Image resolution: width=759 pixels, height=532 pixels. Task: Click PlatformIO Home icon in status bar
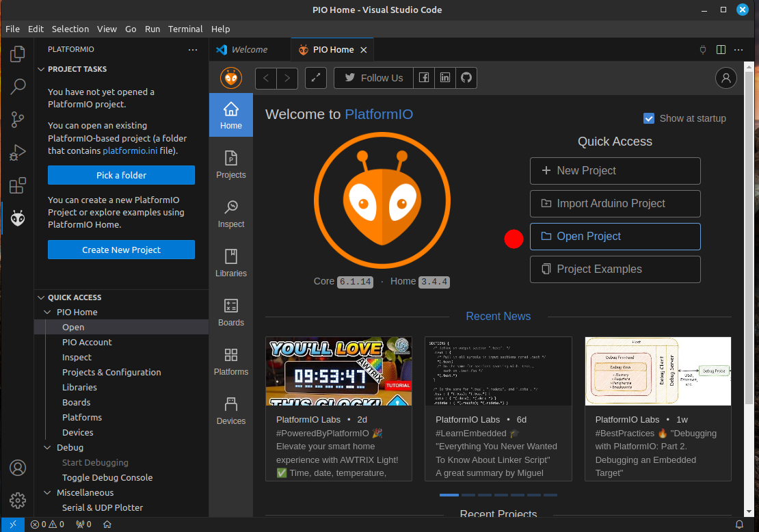click(107, 524)
